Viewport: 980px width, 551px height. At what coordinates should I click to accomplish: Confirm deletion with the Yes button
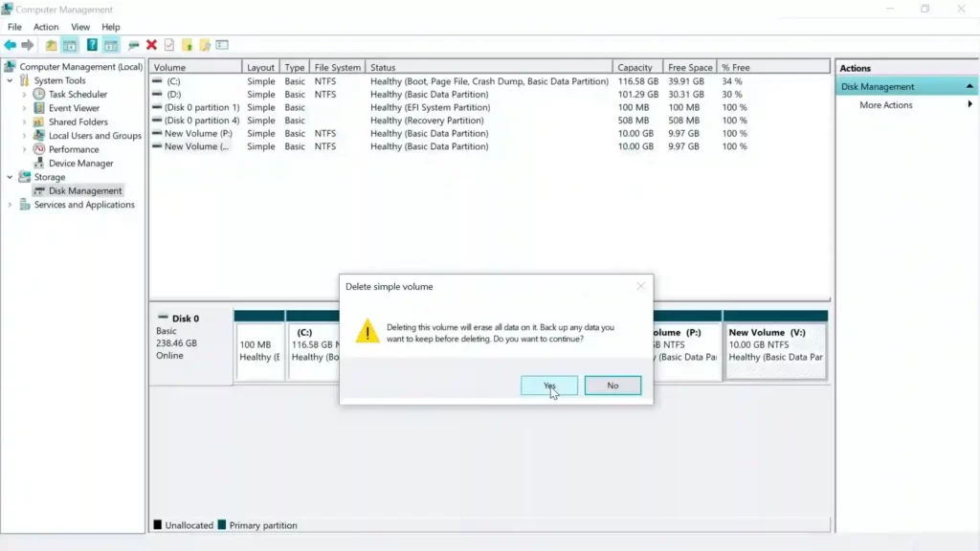pyautogui.click(x=549, y=386)
